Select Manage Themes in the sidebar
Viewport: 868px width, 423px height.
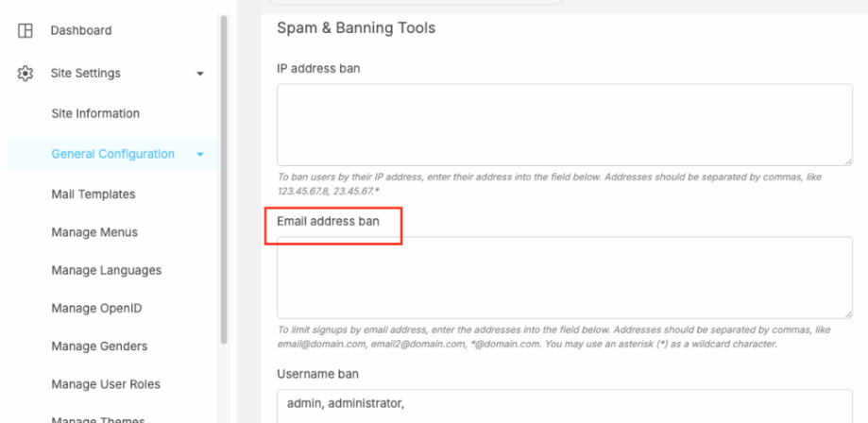98,419
